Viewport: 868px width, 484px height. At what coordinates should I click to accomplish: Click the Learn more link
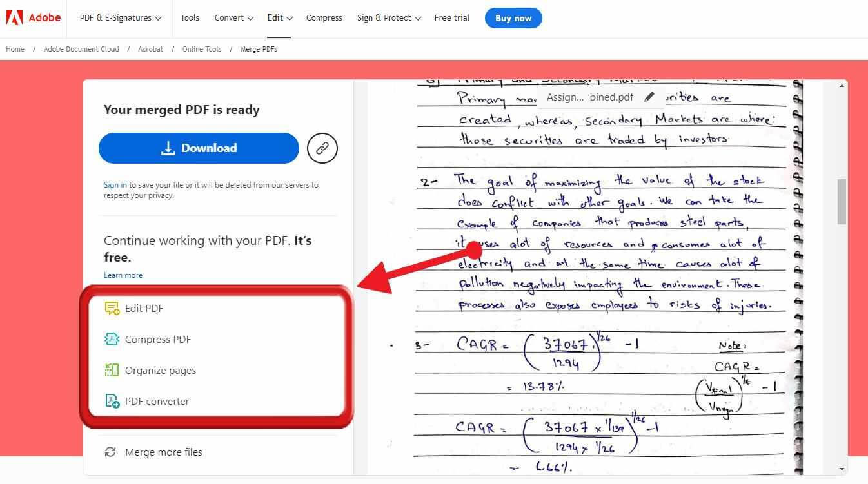coord(123,275)
